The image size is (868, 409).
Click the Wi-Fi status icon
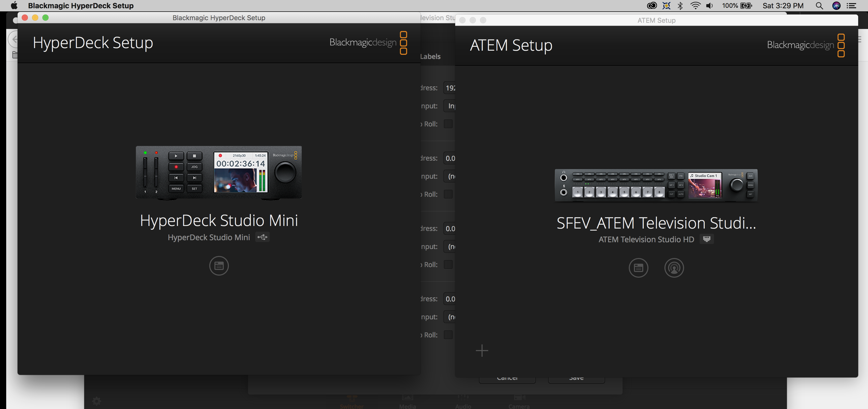(695, 6)
